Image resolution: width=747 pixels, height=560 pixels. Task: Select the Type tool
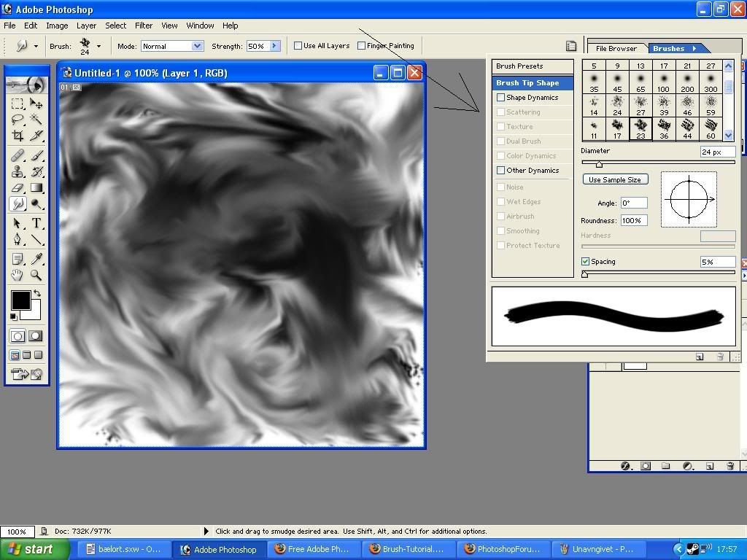(x=36, y=223)
